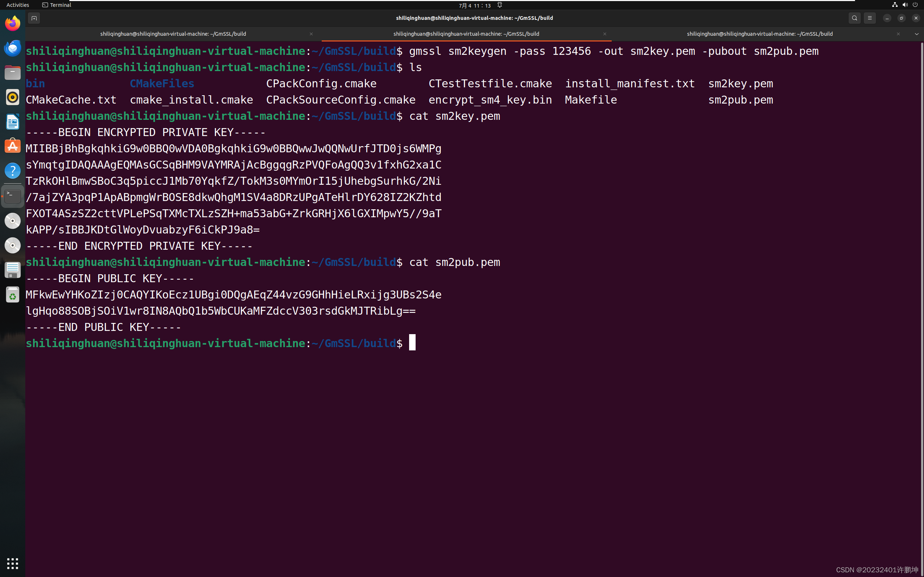Click CTestTestfile.cmake in the listing
The image size is (924, 577).
click(490, 84)
